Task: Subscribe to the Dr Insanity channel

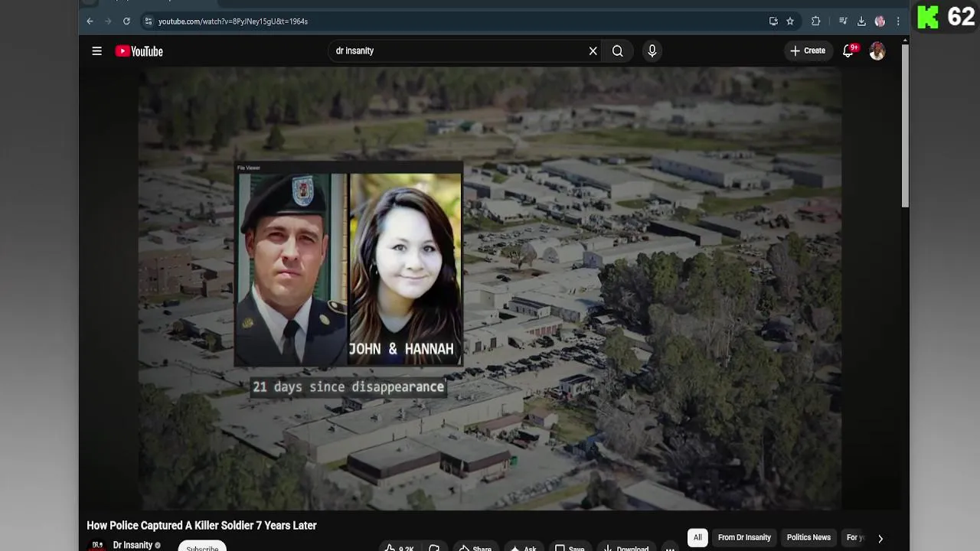Action: pos(202,546)
